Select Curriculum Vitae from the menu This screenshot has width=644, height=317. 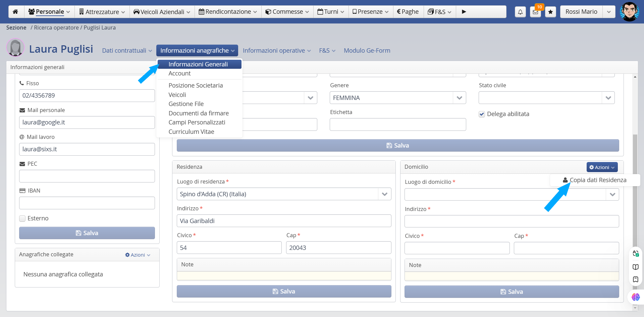pos(191,132)
